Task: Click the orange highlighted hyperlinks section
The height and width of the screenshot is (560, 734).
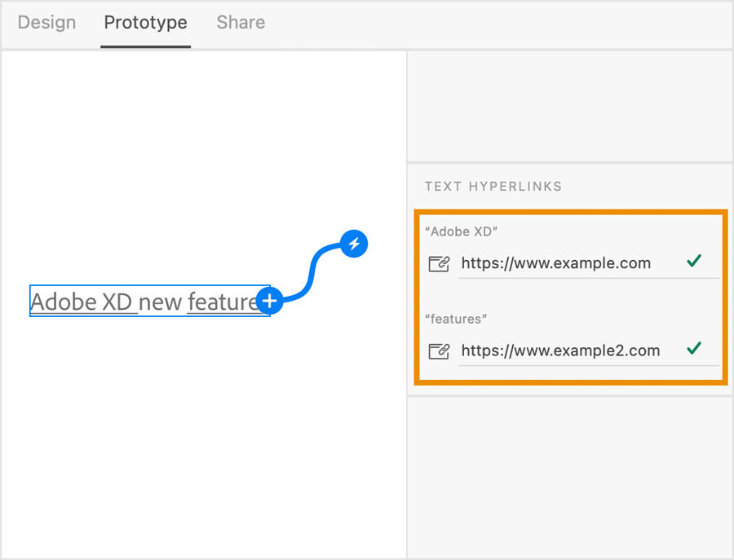Action: tap(568, 296)
